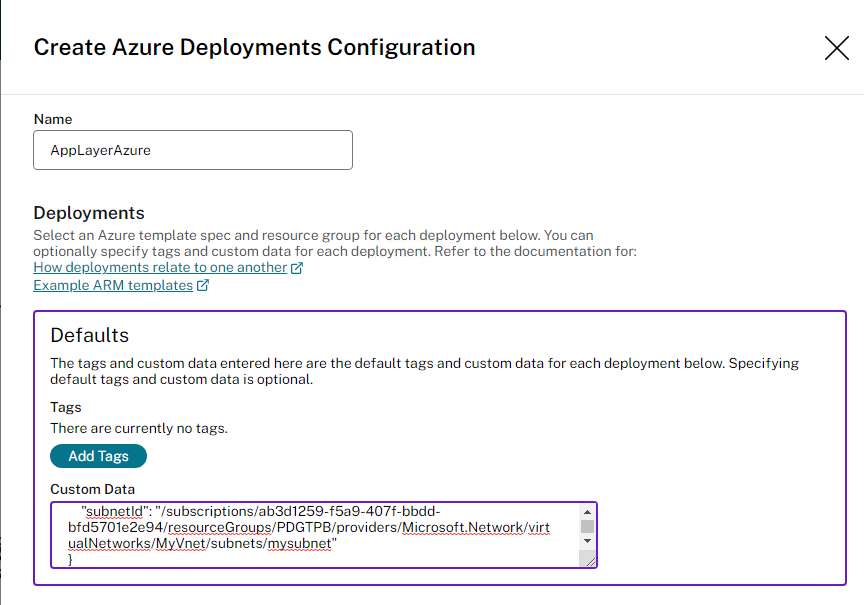Click external-link icon beside 'How deployments relate' link
This screenshot has height=605, width=864.
(x=297, y=269)
